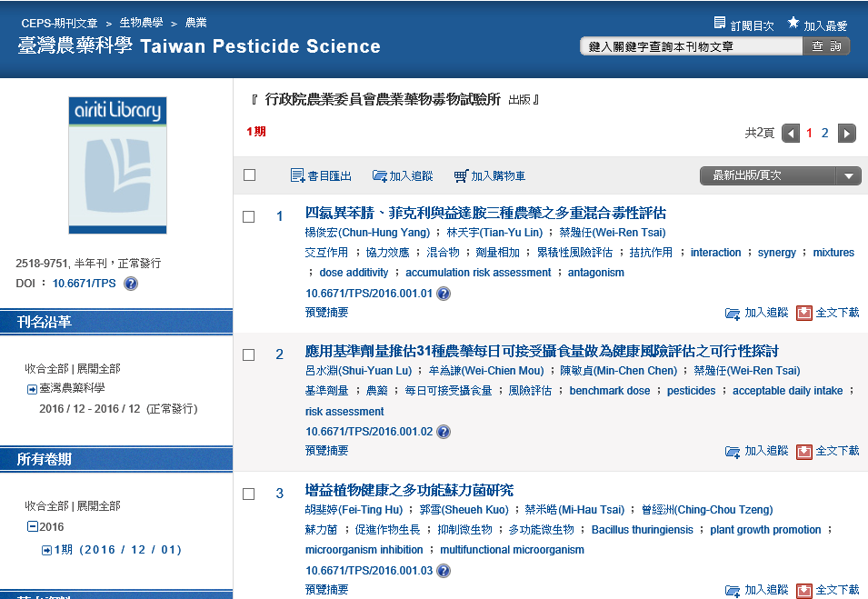Preview abstract of article 3

pos(326,590)
